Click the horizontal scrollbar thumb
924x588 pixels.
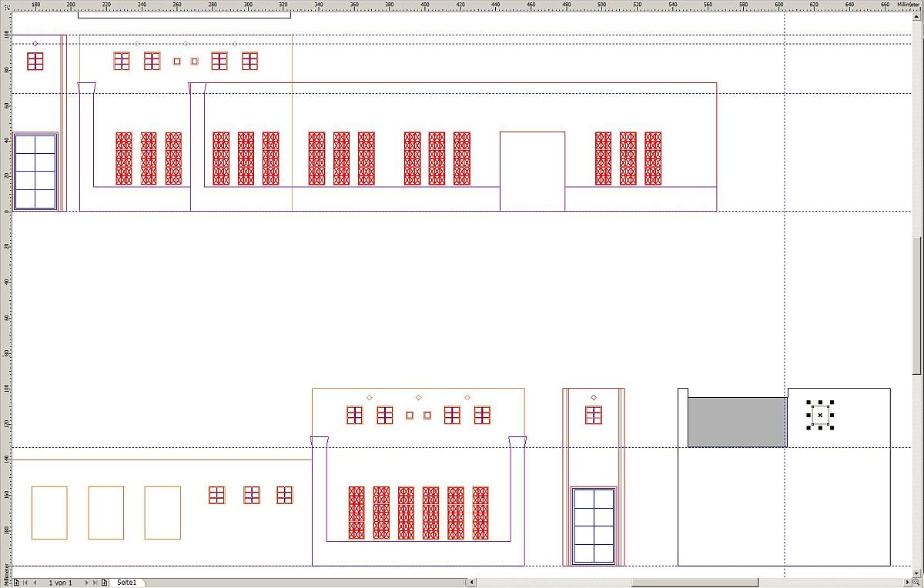click(695, 583)
